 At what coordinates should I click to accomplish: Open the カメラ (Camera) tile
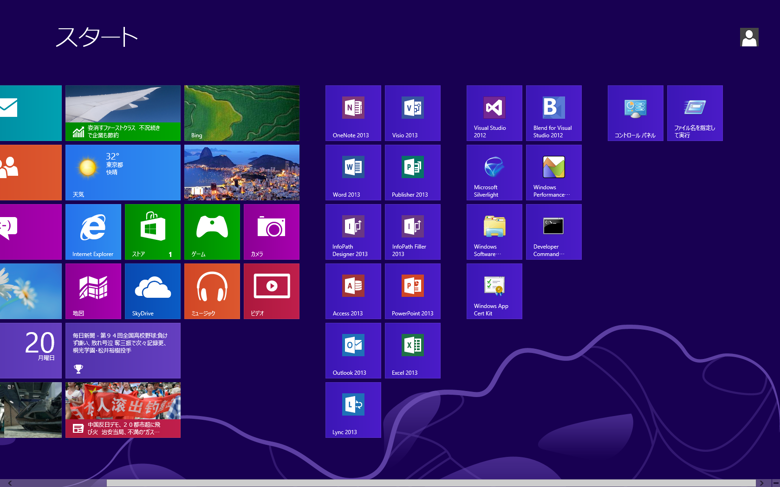(272, 232)
